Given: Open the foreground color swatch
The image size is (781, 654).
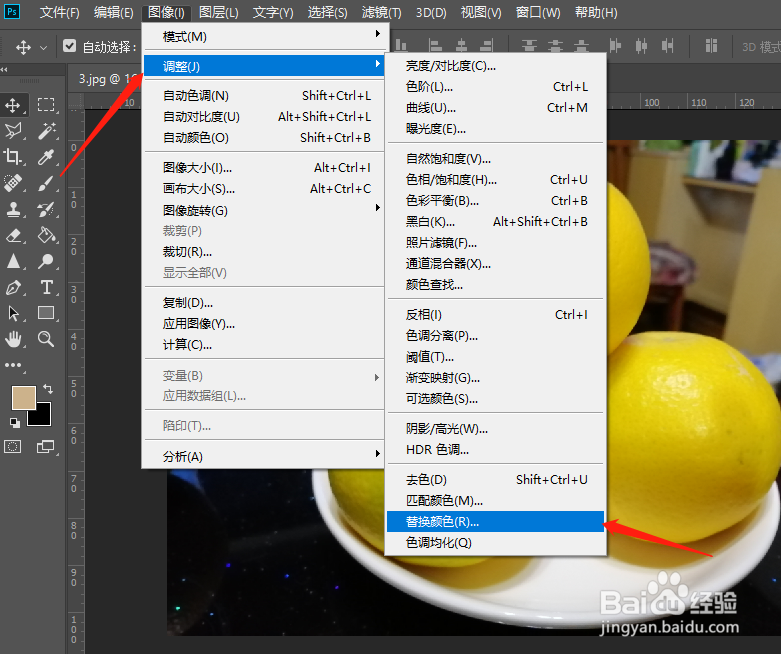Looking at the screenshot, I should [23, 397].
